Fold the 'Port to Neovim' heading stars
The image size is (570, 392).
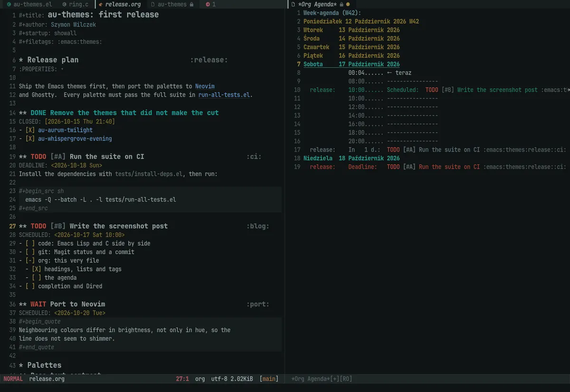(23, 304)
